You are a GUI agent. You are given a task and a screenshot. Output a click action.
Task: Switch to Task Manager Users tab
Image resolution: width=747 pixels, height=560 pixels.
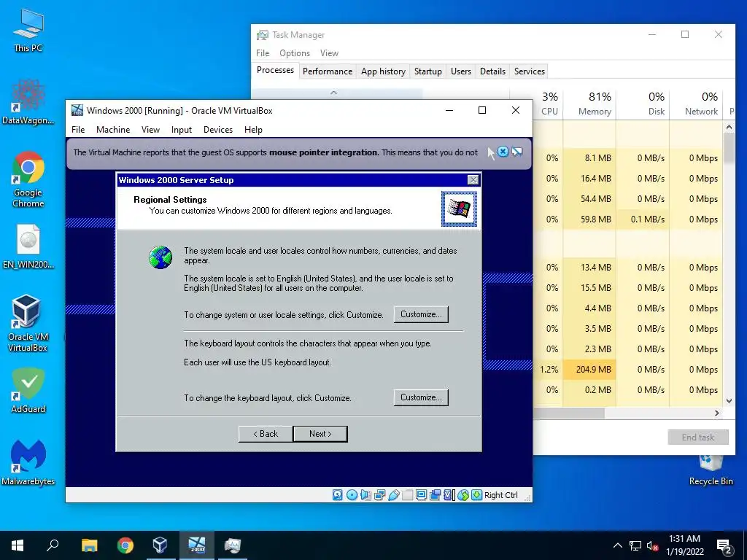(x=461, y=71)
